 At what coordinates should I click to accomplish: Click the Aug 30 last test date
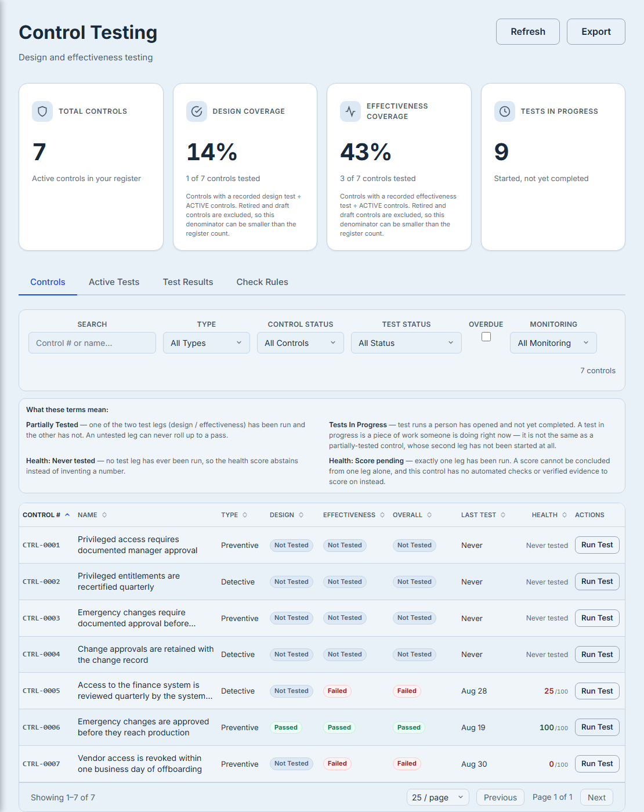474,764
